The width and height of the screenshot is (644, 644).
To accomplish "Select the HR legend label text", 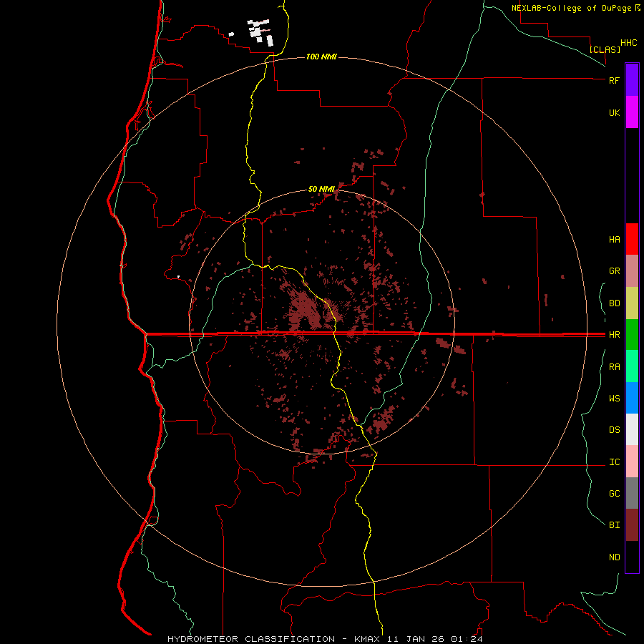I will (614, 335).
